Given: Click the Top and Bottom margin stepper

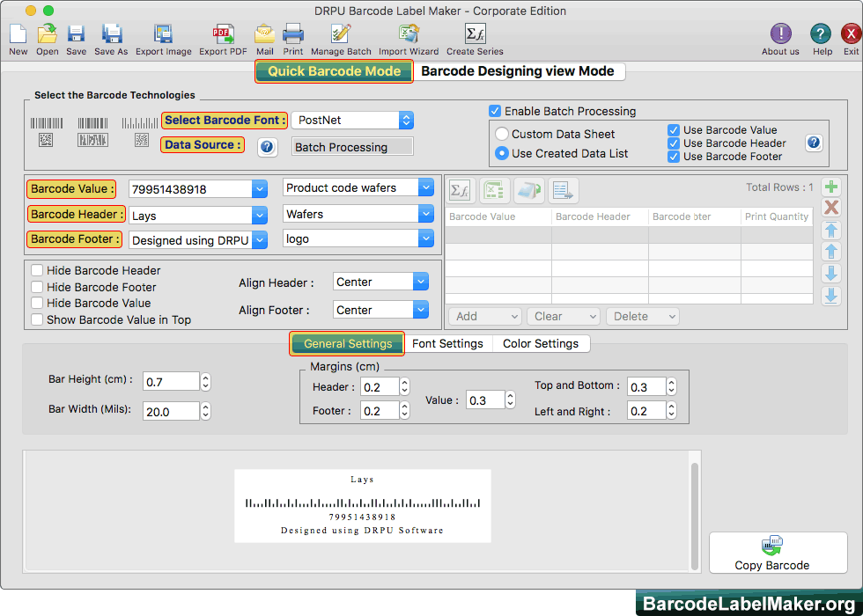Looking at the screenshot, I should pyautogui.click(x=671, y=386).
